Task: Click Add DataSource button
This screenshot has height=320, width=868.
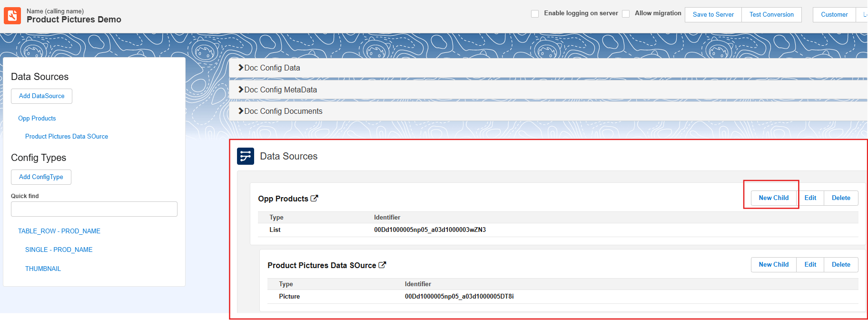Action: [x=41, y=96]
